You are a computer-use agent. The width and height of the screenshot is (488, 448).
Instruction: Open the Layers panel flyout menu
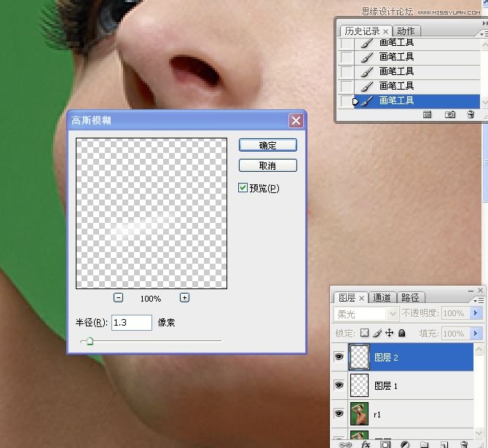479,300
